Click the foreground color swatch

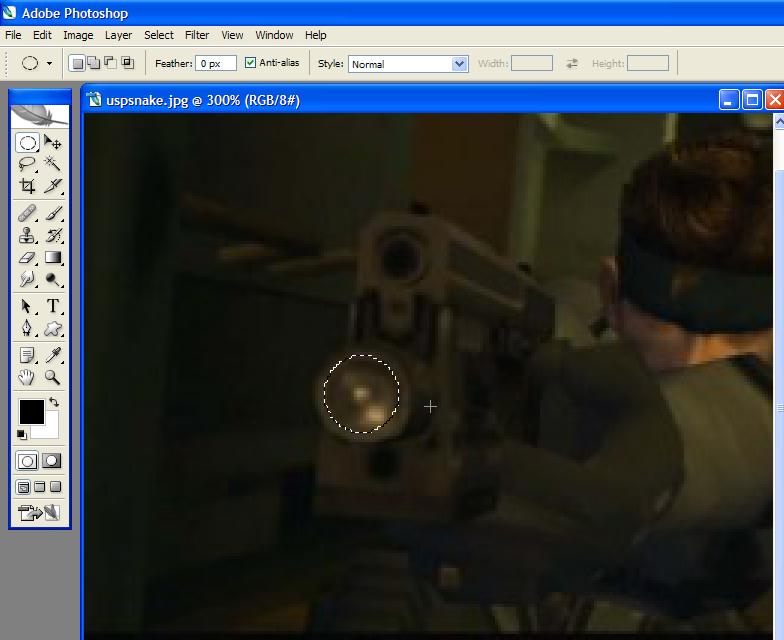[x=31, y=411]
